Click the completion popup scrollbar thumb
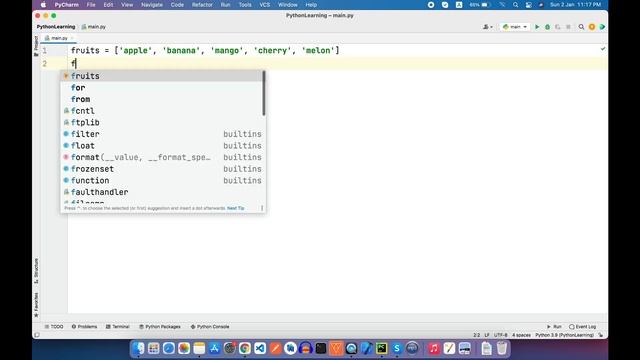This screenshot has height=360, width=640. click(264, 93)
